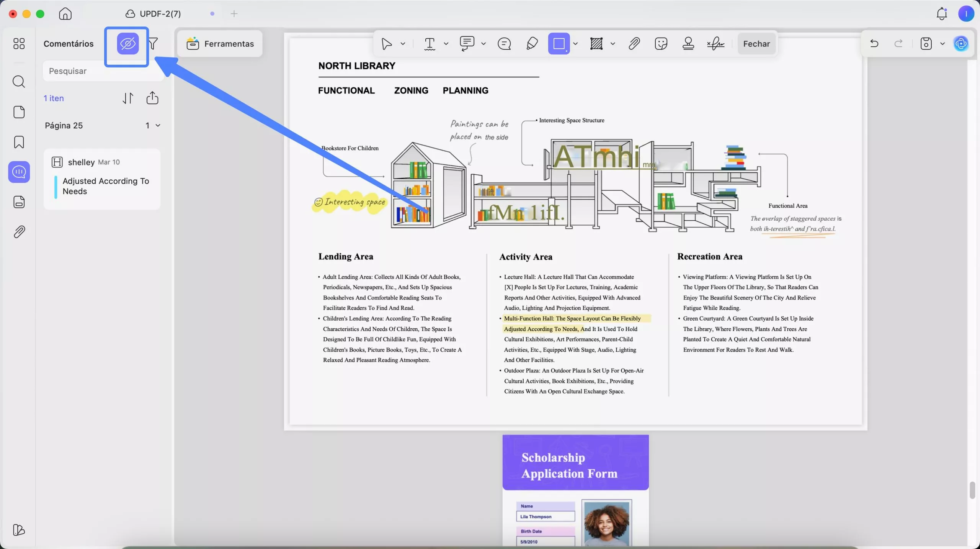The height and width of the screenshot is (549, 980).
Task: Click the vertical scrollbar thumb
Action: point(972,490)
